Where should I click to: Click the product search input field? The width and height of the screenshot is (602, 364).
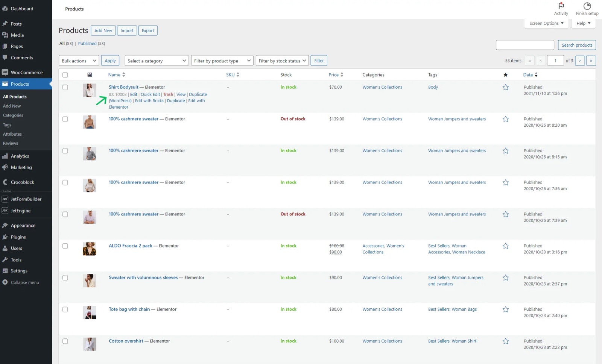point(525,45)
